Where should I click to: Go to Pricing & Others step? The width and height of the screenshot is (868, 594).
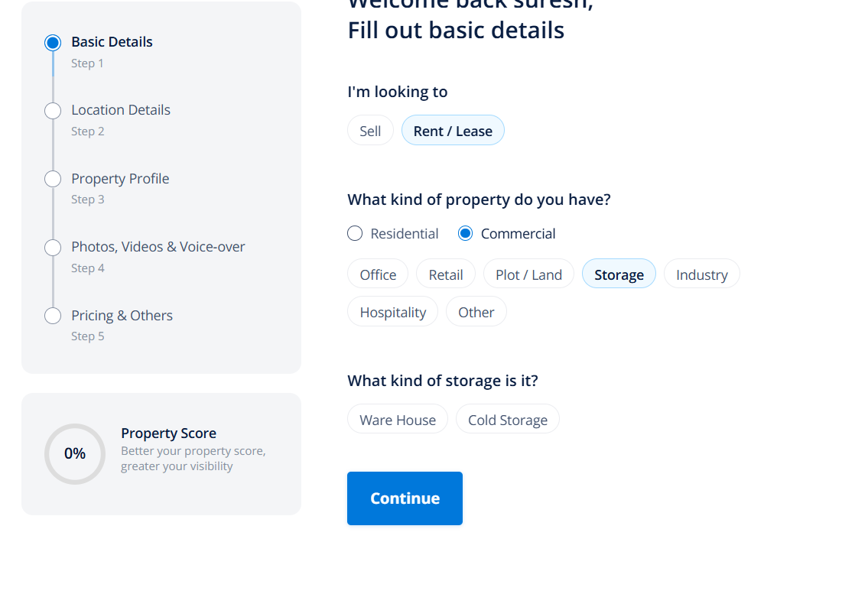point(122,316)
